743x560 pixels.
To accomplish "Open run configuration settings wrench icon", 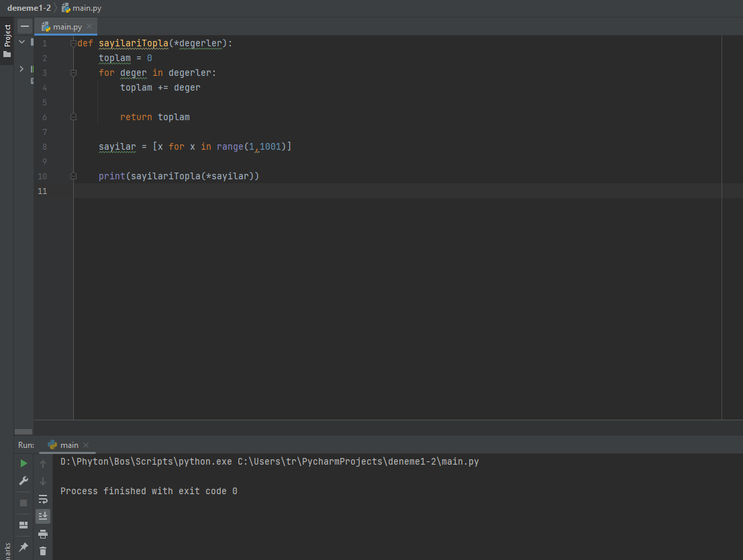I will click(x=23, y=481).
